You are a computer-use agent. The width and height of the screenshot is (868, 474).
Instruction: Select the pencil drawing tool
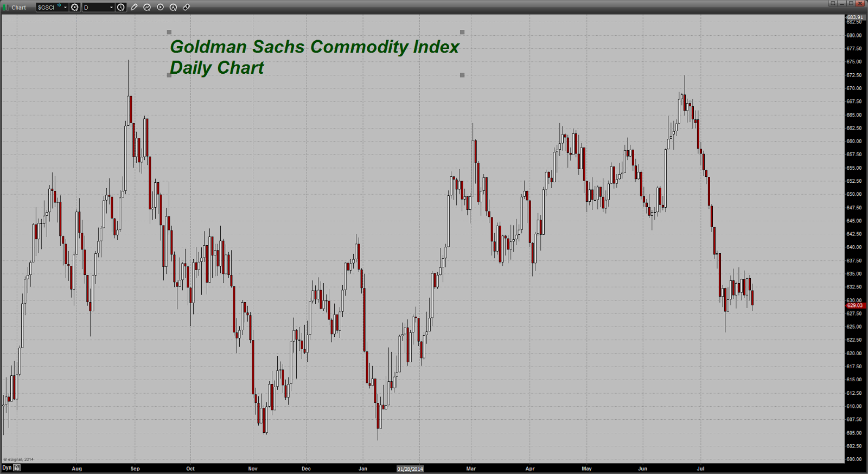coord(134,7)
